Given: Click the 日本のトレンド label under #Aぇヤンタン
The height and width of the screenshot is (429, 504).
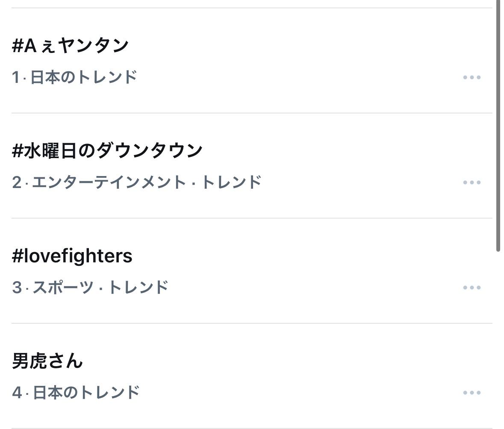Looking at the screenshot, I should coord(84,77).
